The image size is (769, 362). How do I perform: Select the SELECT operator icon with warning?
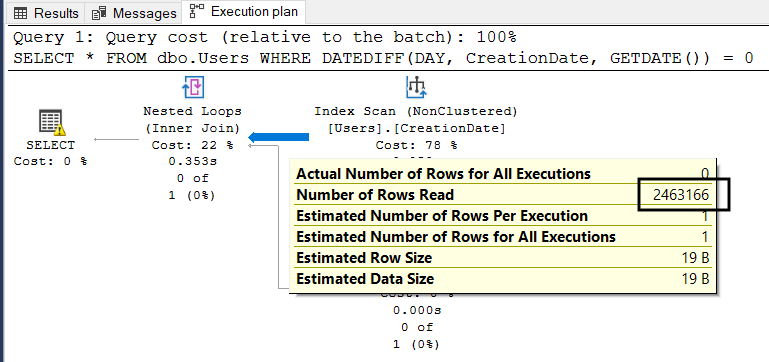(51, 122)
